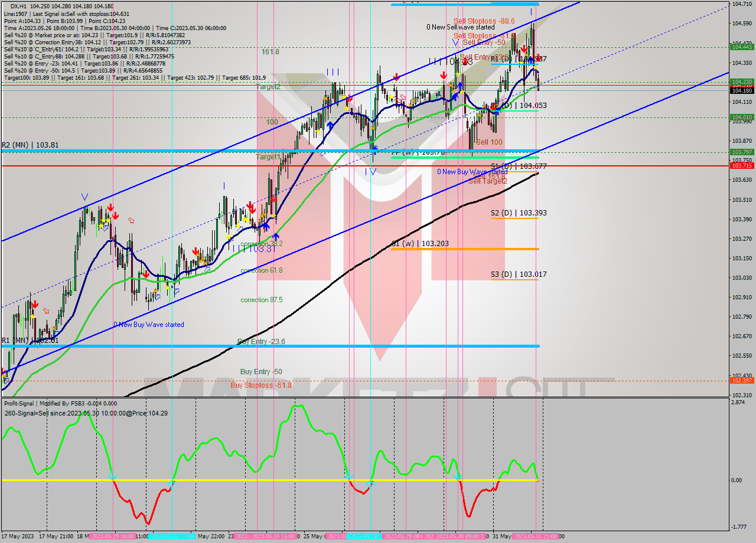Click the 'correction 87.5' label

coord(262,300)
